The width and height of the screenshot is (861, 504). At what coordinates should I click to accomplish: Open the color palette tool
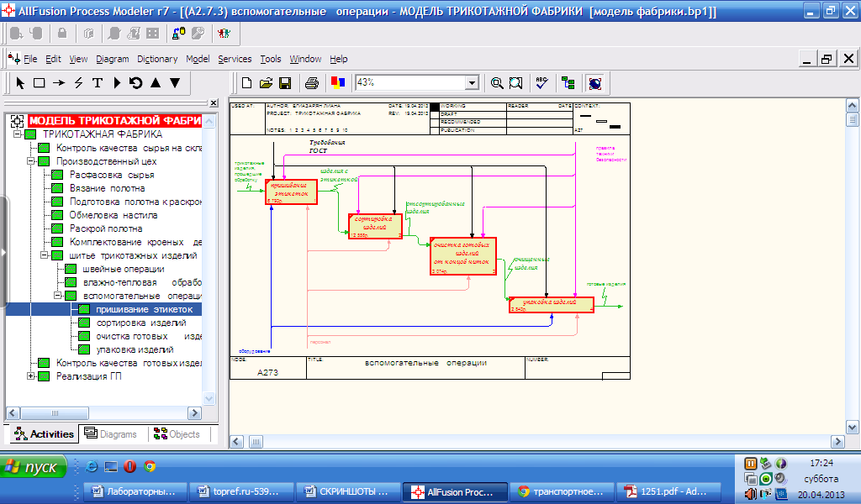coord(338,83)
